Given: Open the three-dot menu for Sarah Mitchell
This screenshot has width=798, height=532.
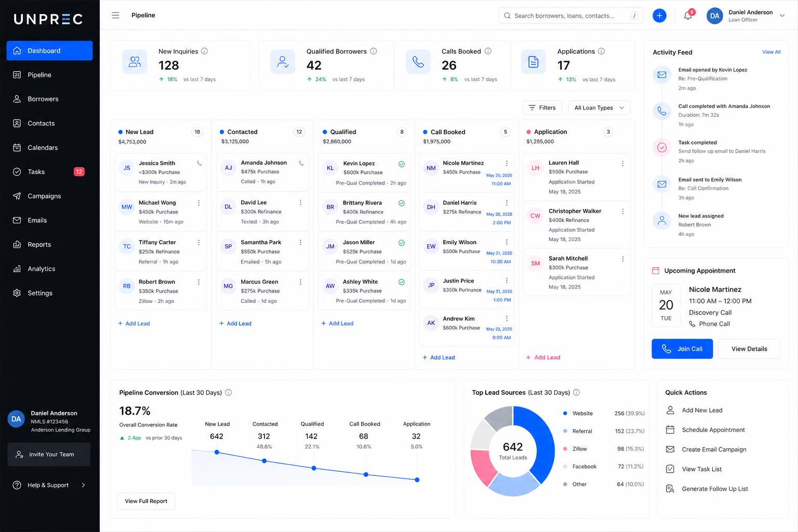Looking at the screenshot, I should 622,259.
